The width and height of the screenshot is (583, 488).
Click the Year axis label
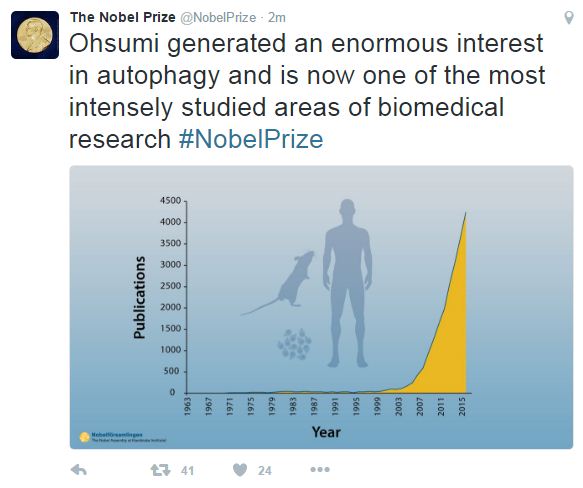[326, 432]
